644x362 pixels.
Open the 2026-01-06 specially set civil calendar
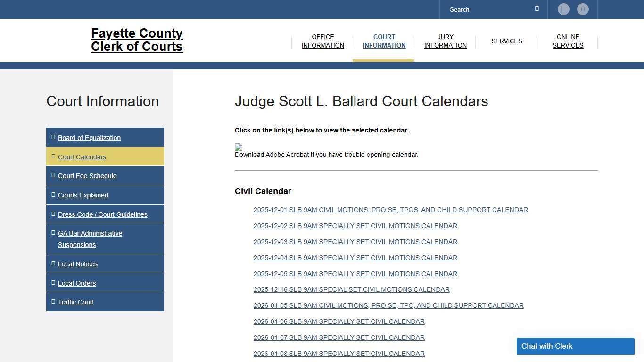coord(339,321)
